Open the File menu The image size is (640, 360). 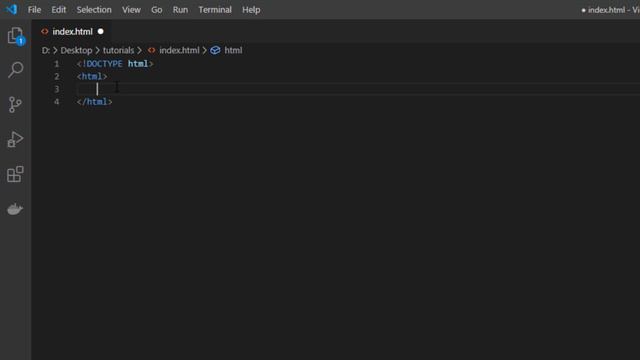[34, 9]
